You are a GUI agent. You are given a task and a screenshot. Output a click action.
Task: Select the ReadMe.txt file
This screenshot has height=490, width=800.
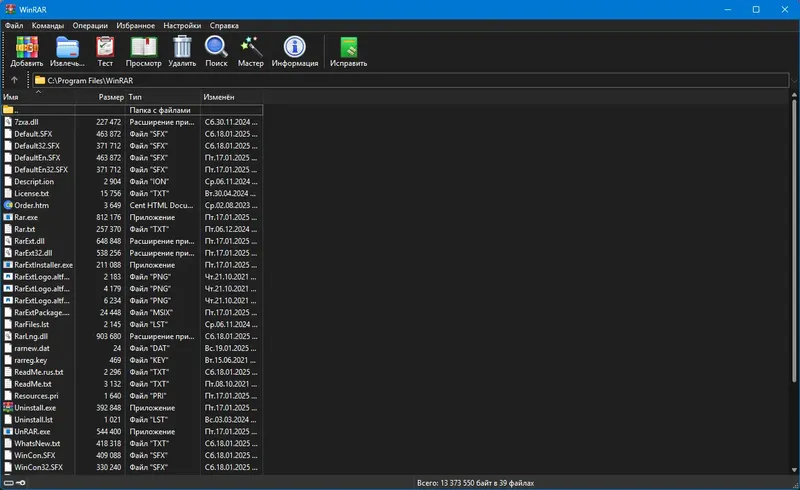coord(33,384)
